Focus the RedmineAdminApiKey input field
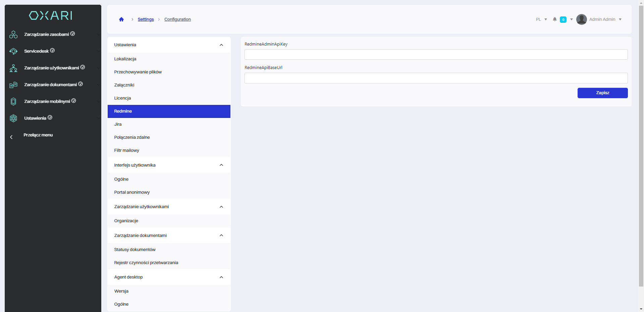The height and width of the screenshot is (312, 644). tap(436, 55)
